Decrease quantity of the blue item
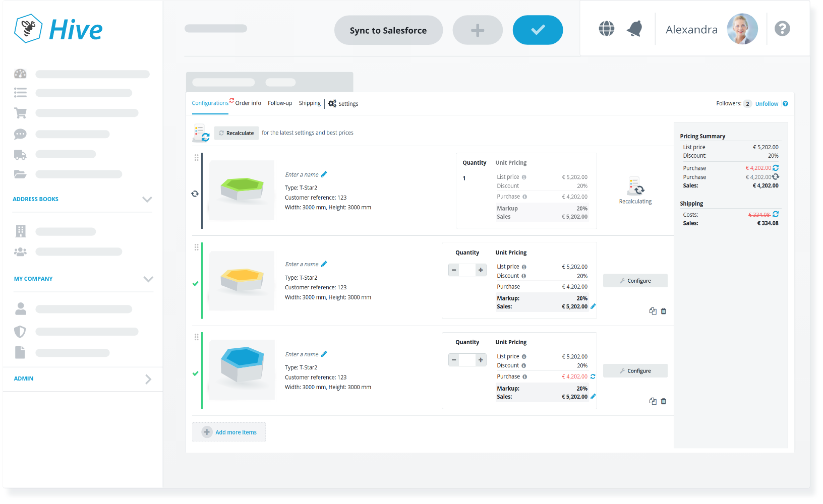This screenshot has width=823, height=504. tap(454, 360)
